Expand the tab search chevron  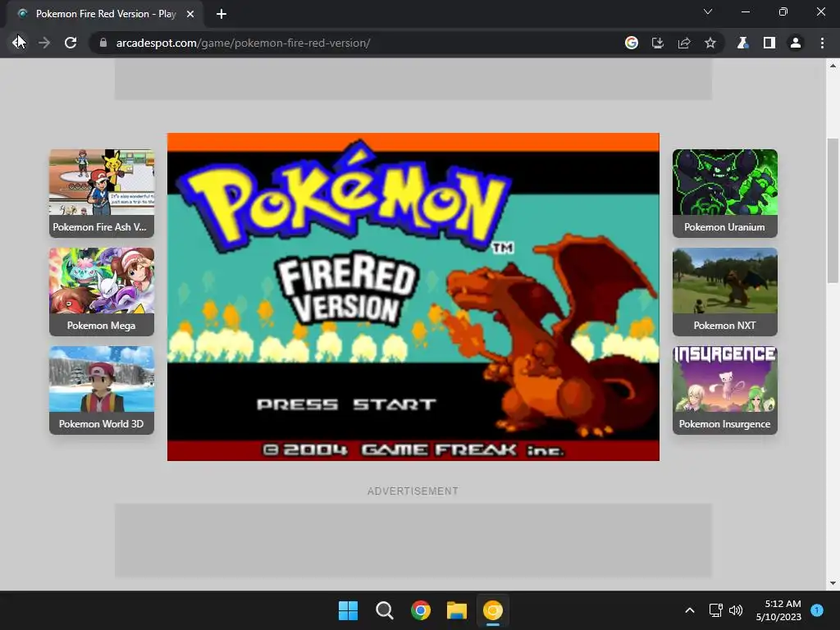[708, 11]
